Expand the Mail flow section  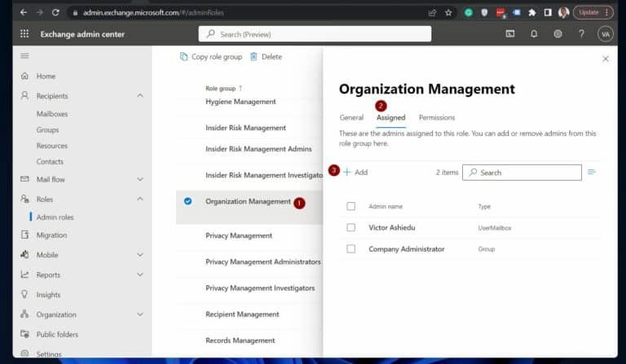coord(140,179)
